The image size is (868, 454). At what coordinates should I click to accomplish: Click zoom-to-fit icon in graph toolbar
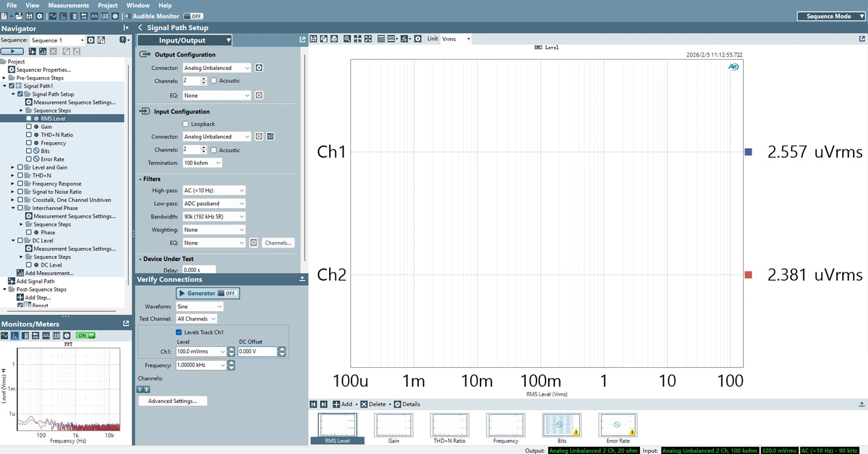[368, 39]
